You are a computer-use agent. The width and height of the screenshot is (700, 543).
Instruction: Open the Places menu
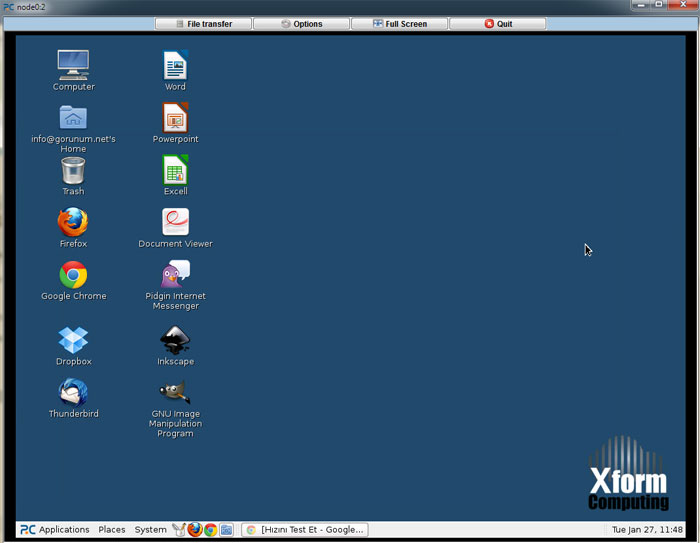pos(112,530)
